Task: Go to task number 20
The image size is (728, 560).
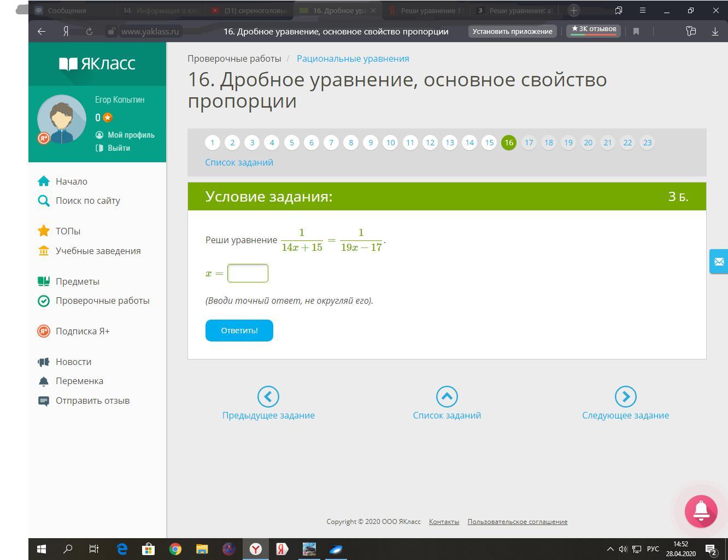Action: 588,143
